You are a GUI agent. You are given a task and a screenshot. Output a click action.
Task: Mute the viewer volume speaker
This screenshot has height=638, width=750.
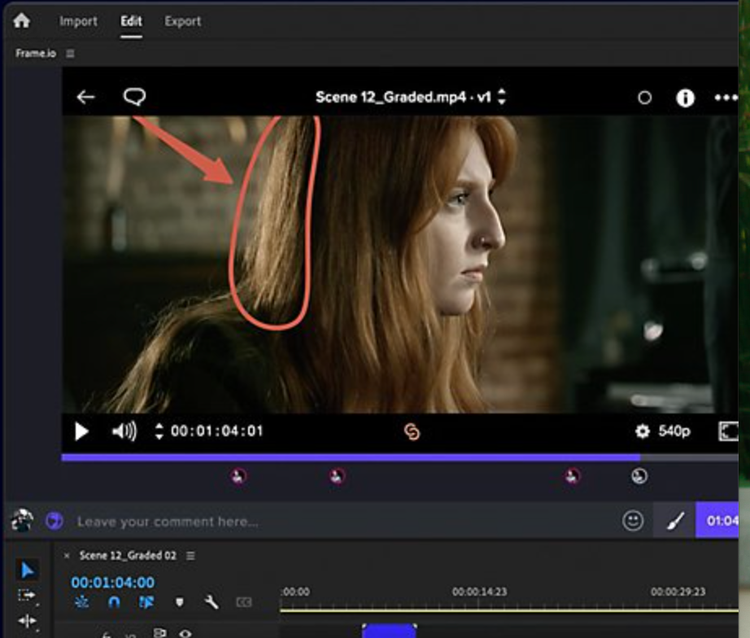point(124,431)
